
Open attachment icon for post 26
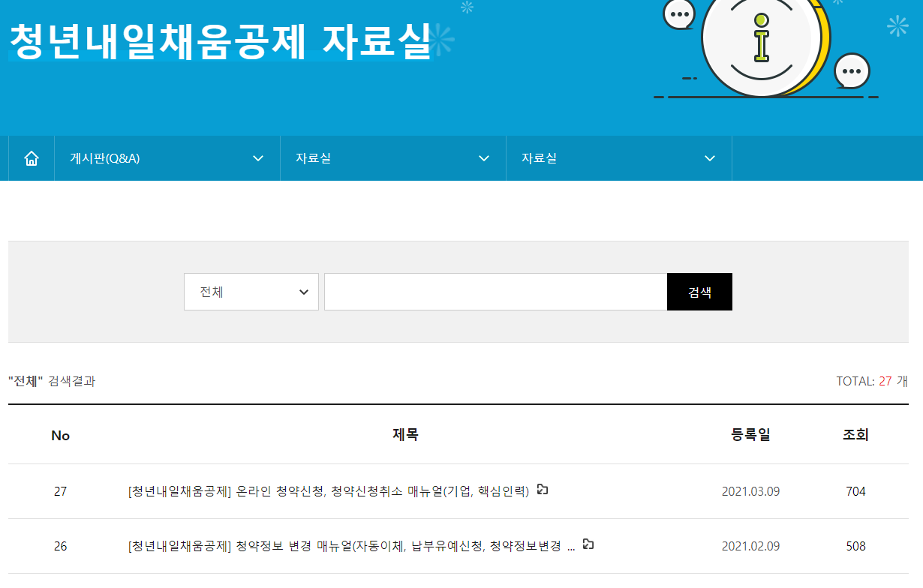[x=588, y=544]
